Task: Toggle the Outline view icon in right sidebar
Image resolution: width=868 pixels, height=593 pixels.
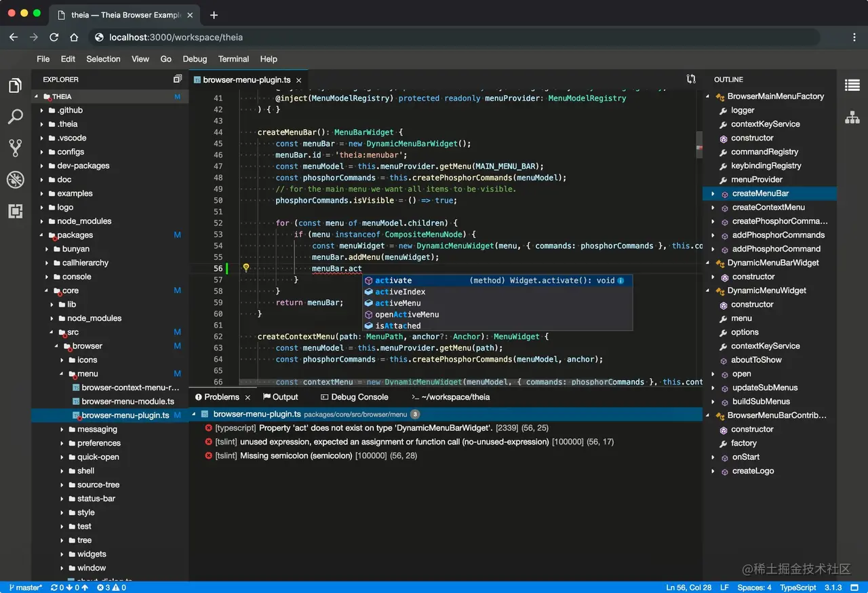Action: 852,85
